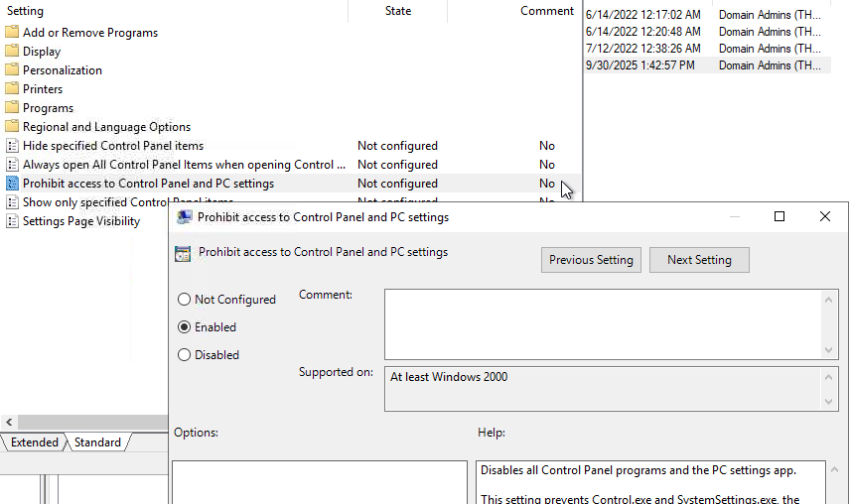
Task: Select the Disabled radio button
Action: coord(185,355)
